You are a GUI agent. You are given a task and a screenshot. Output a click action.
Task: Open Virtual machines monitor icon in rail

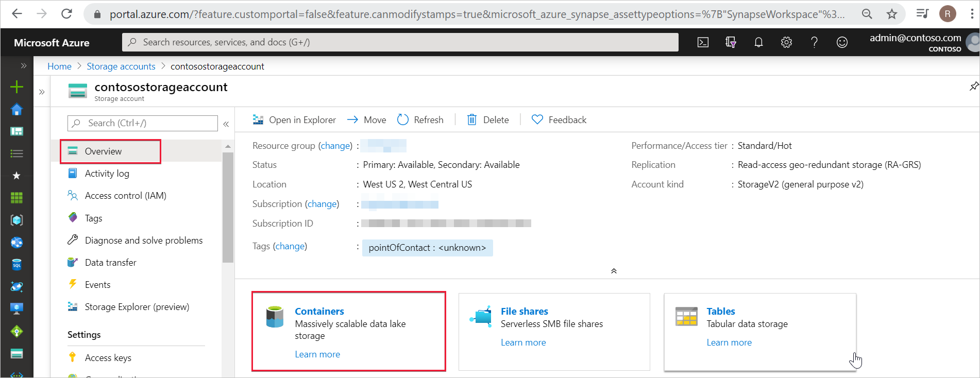(16, 308)
